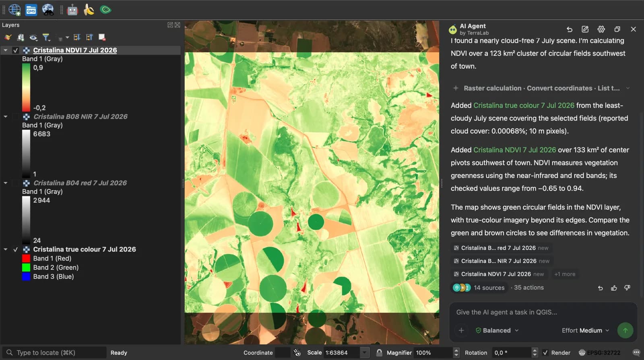Follow the green Cristalina true colour link
The width and height of the screenshot is (644, 360).
[524, 105]
